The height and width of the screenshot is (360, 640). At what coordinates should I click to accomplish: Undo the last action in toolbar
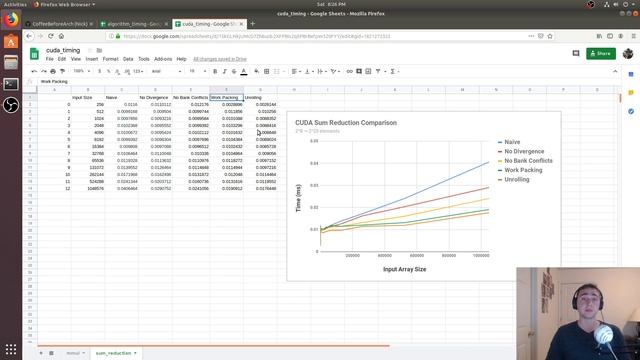click(34, 71)
